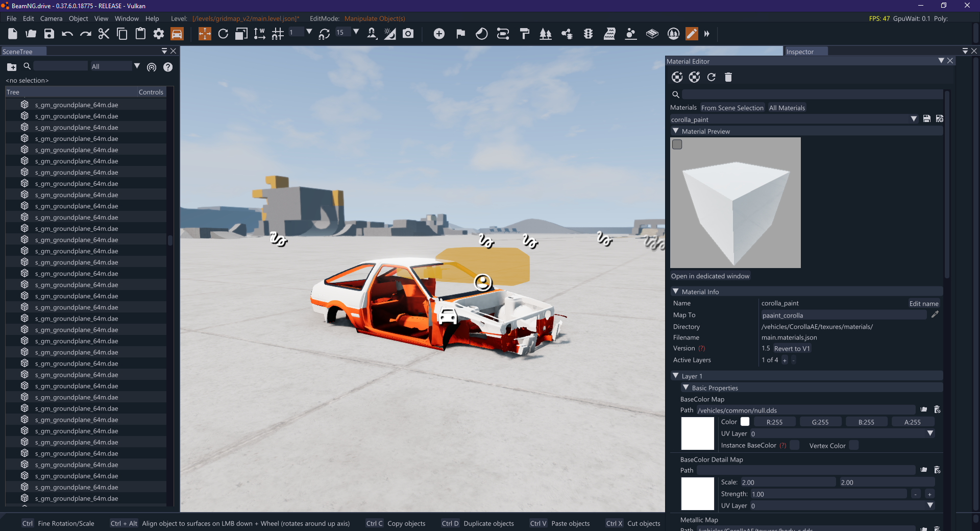Click the camera screenshot icon
The image size is (980, 531).
[x=408, y=34]
